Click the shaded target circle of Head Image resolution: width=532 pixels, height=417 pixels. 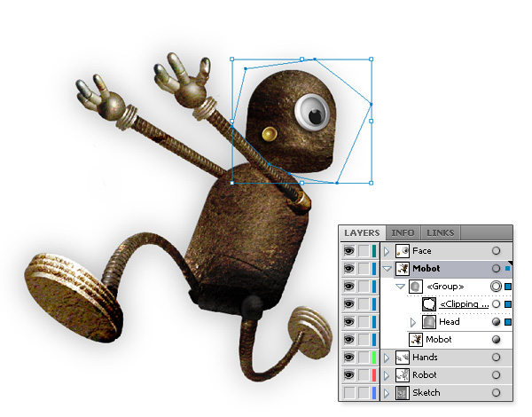click(496, 321)
